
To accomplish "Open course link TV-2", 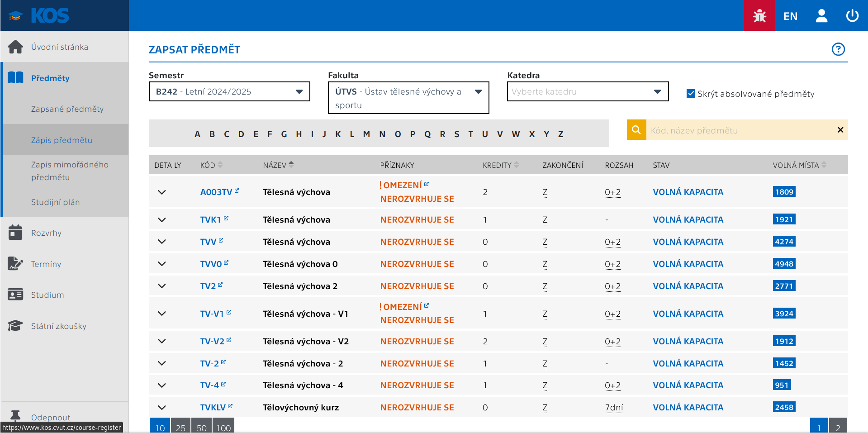I will click(209, 363).
